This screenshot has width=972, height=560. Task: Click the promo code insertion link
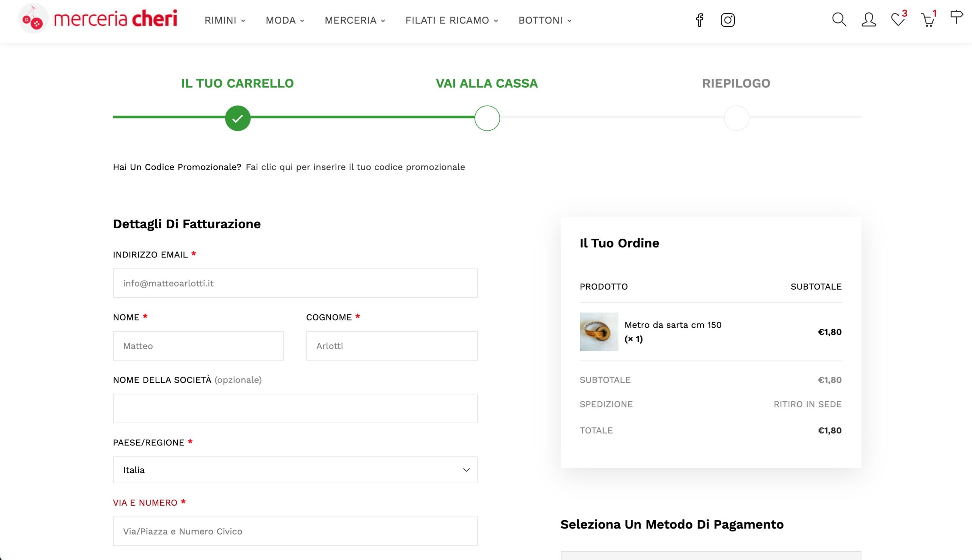pos(355,167)
